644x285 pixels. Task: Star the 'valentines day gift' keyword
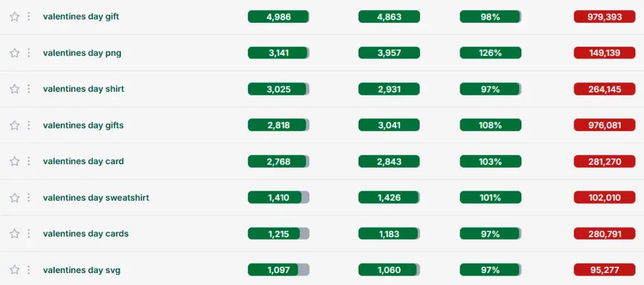coord(14,17)
